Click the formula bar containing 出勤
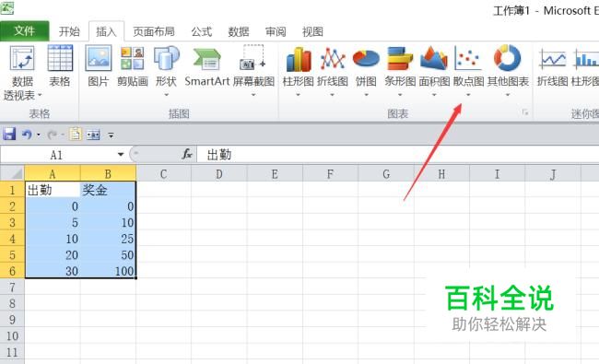This screenshot has height=364, width=599. coord(397,154)
